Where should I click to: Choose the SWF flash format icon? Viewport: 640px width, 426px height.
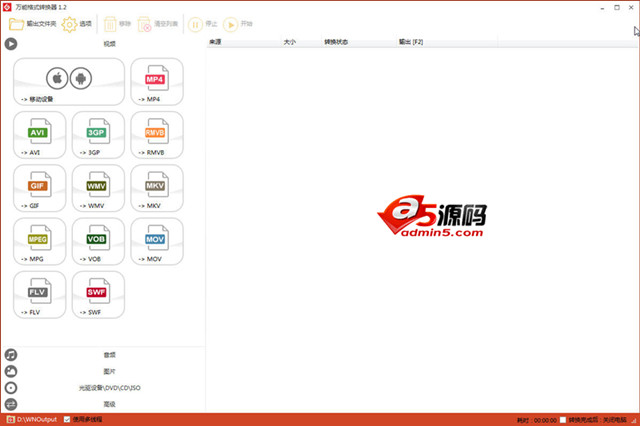[x=98, y=295]
